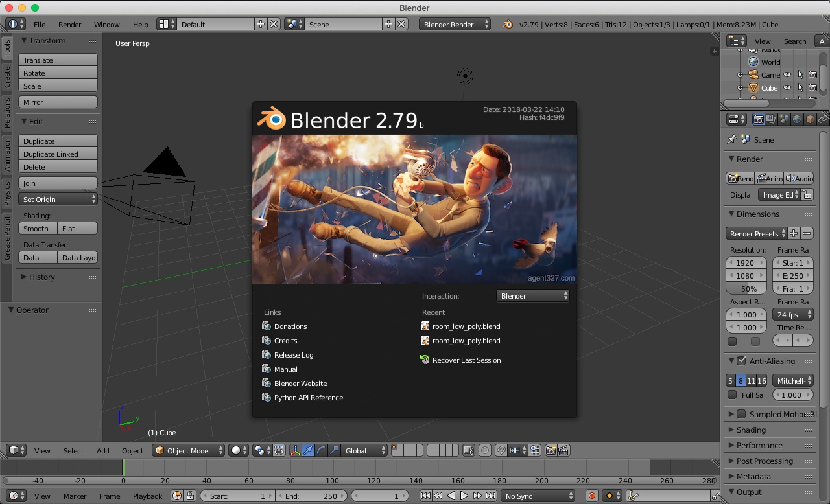Toggle snap during transform magnet icon
This screenshot has height=504, width=830.
pos(501,450)
